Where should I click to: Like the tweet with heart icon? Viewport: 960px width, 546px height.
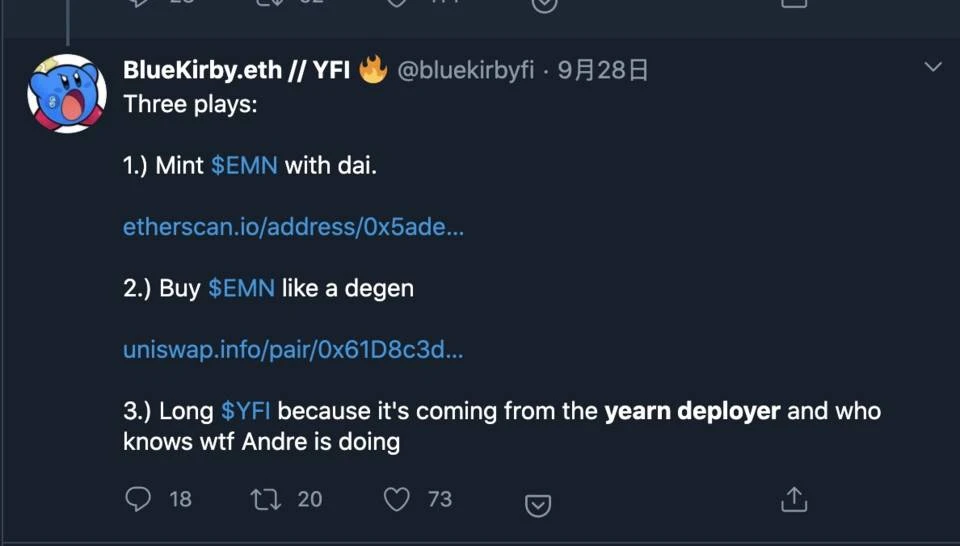pos(396,499)
